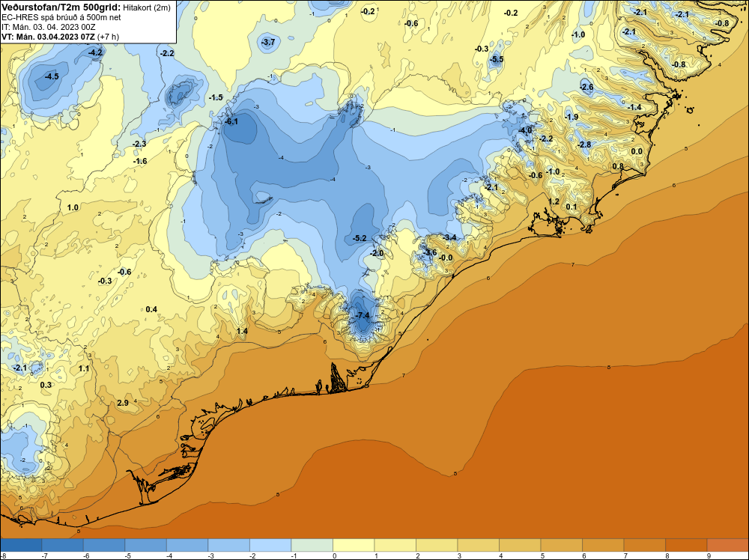Click the -2.0 temperature value

point(377,253)
